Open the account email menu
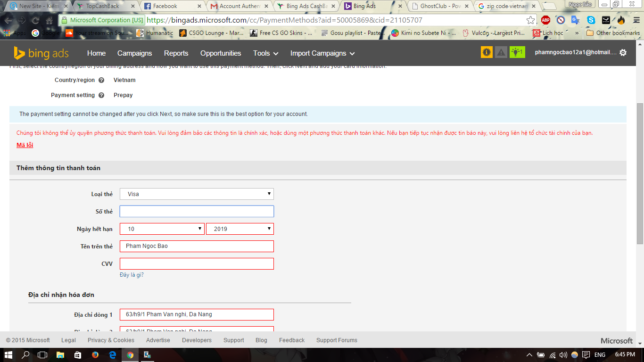 576,53
